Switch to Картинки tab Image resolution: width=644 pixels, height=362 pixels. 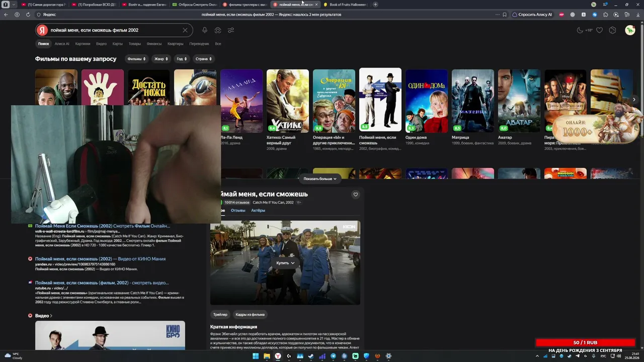tap(83, 44)
